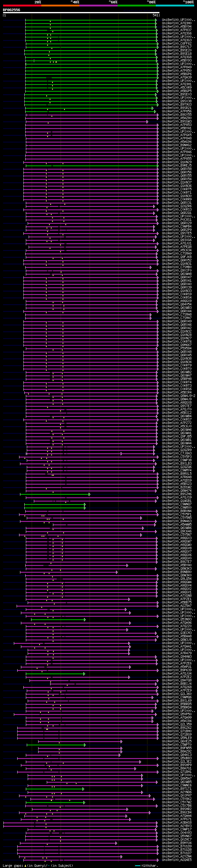Select hit label UniRef100_A5BGP6
This screenshot has height=868, width=197.
(x=177, y=74)
